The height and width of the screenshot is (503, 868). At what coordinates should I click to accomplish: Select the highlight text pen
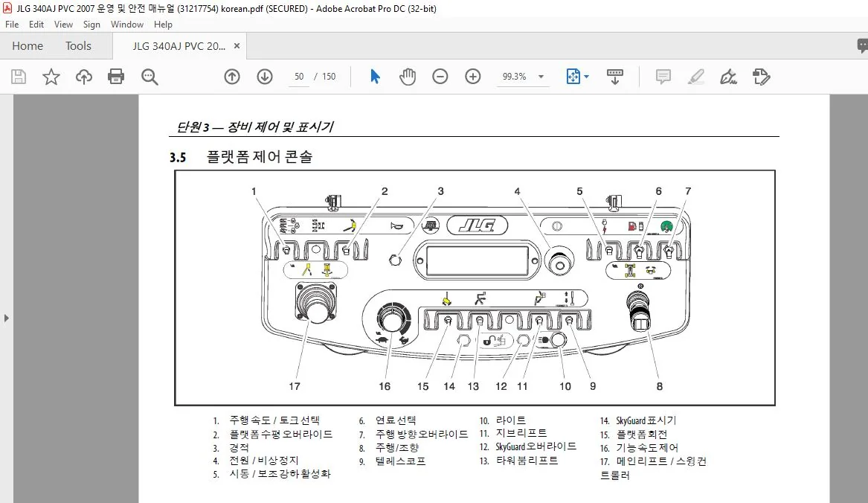[696, 77]
